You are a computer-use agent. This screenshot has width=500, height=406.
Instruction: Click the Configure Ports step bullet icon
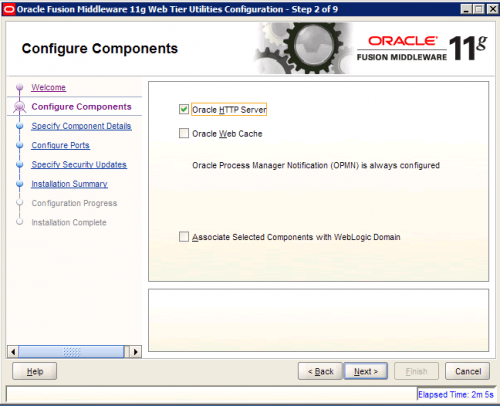point(20,145)
